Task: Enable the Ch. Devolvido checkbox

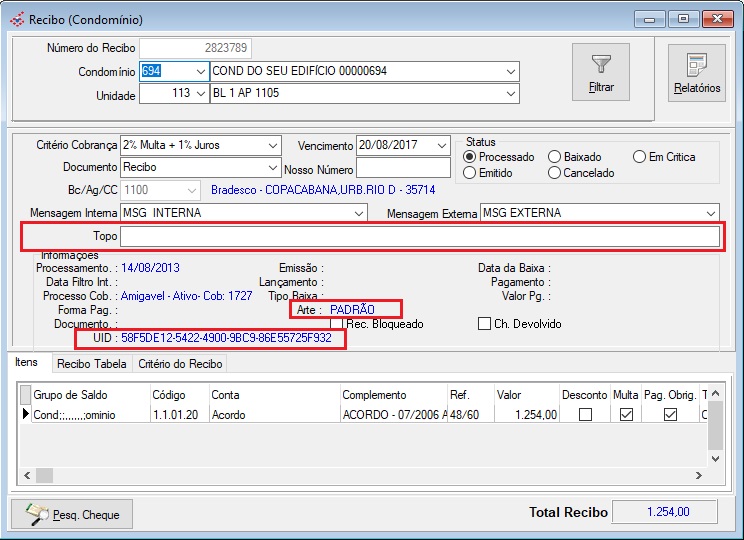Action: pos(485,324)
